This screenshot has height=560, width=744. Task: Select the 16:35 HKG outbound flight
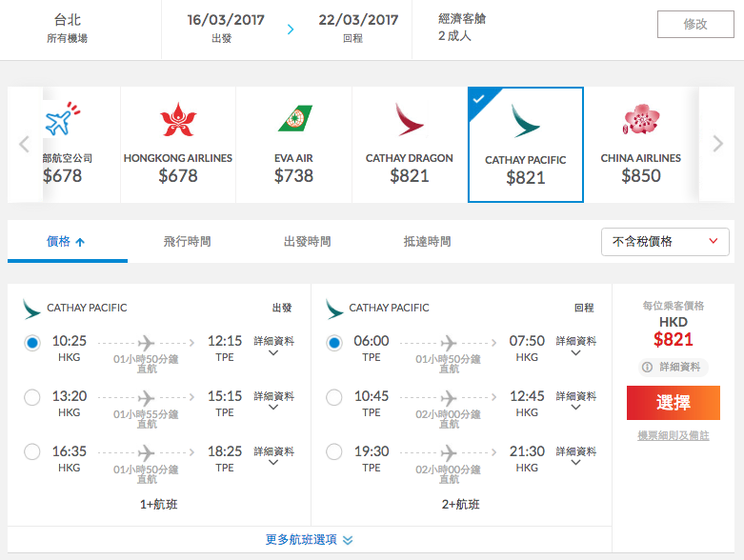tap(32, 451)
